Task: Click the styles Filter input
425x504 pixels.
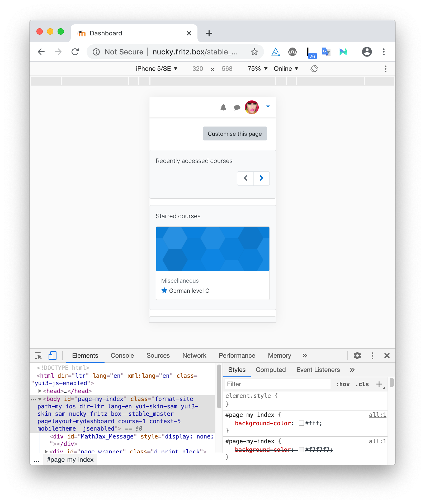Action: (x=277, y=384)
